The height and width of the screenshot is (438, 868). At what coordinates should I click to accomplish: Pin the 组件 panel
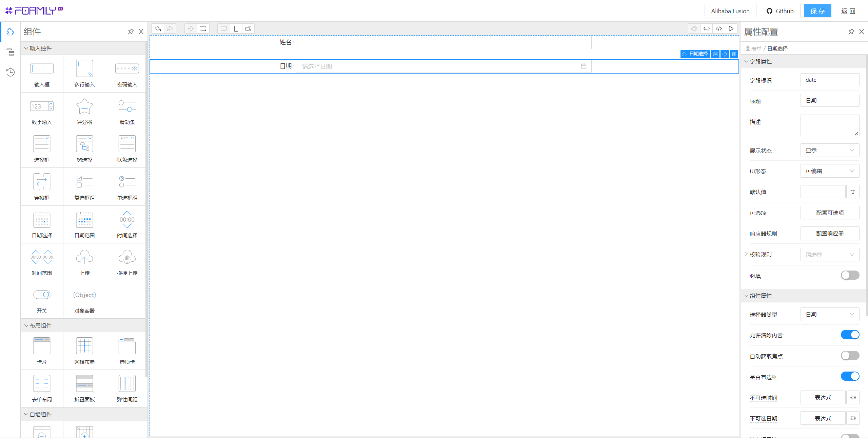coord(131,32)
